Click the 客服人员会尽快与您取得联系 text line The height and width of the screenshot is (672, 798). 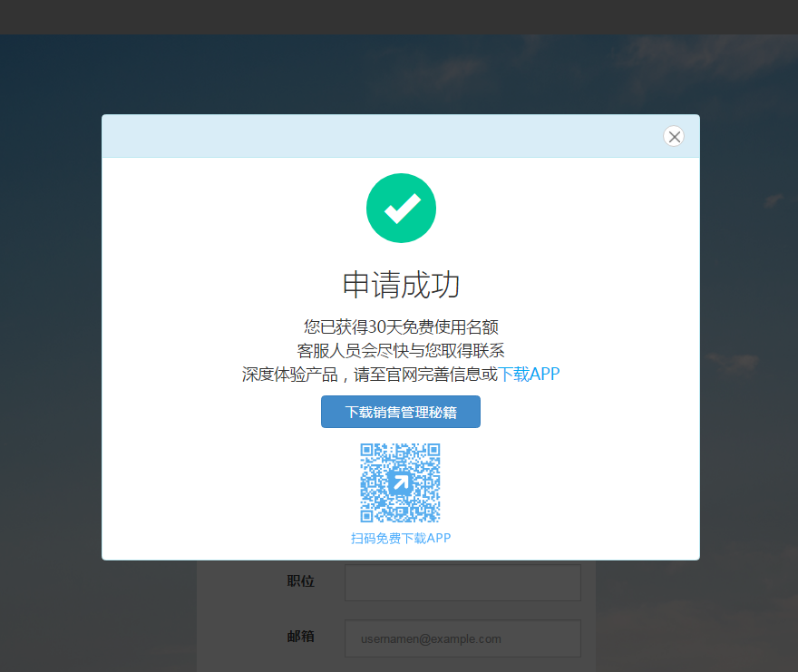click(x=401, y=351)
